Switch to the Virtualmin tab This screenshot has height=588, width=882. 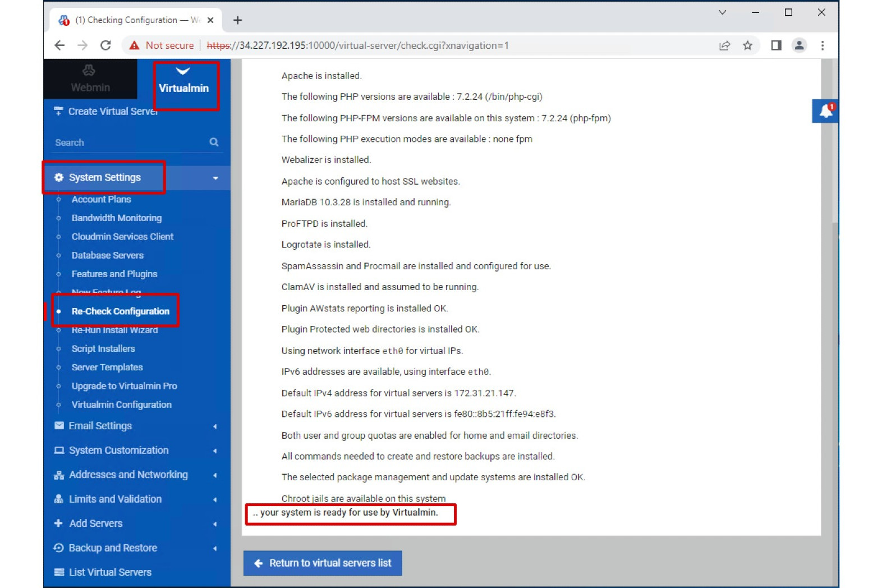183,80
